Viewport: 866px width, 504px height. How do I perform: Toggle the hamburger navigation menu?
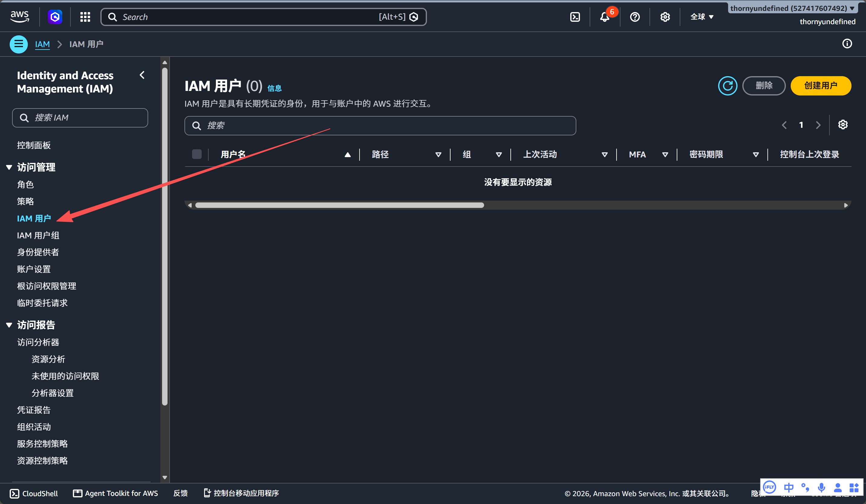click(18, 44)
